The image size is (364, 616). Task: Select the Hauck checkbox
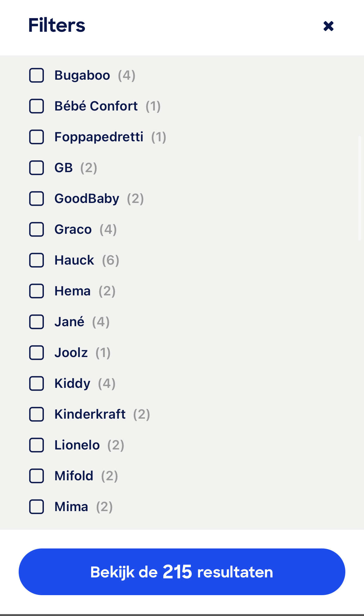(x=37, y=260)
